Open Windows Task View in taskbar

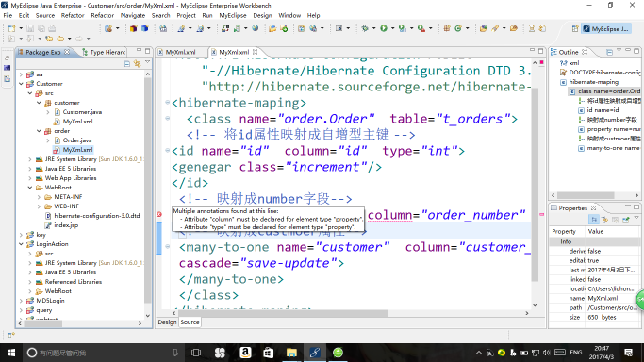click(x=196, y=353)
